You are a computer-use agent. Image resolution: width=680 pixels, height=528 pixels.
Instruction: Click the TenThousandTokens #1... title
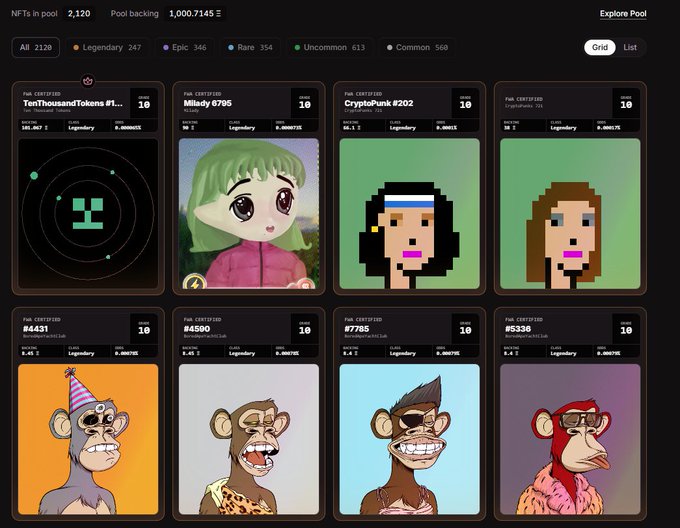[73, 103]
